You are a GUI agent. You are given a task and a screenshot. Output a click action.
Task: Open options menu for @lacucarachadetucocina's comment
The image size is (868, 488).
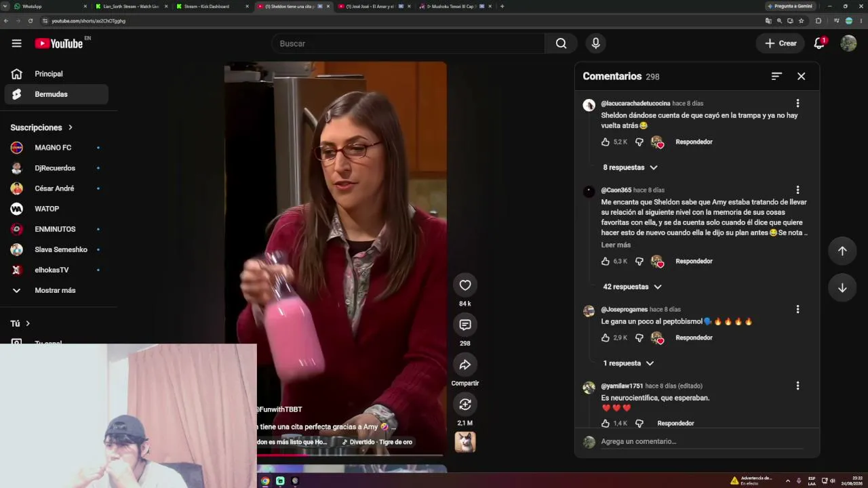pos(797,103)
